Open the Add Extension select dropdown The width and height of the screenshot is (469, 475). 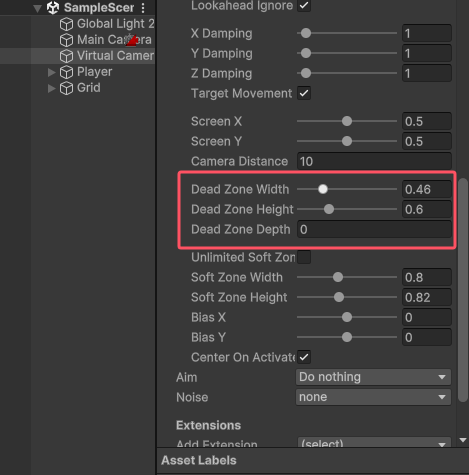coord(374,443)
